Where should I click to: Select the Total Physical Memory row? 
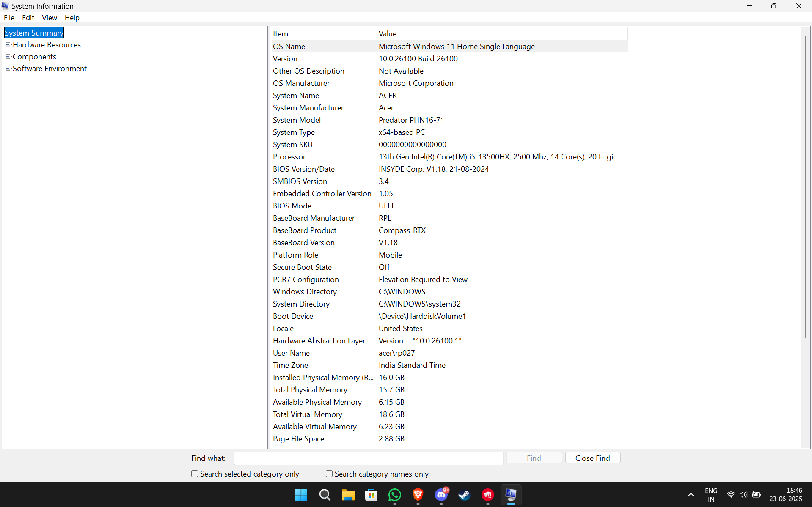pyautogui.click(x=449, y=389)
